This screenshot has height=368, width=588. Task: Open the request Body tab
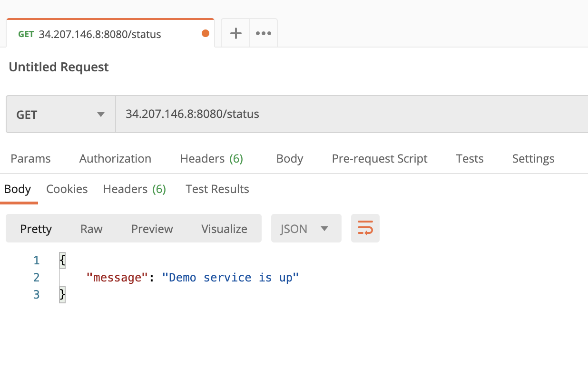(290, 158)
